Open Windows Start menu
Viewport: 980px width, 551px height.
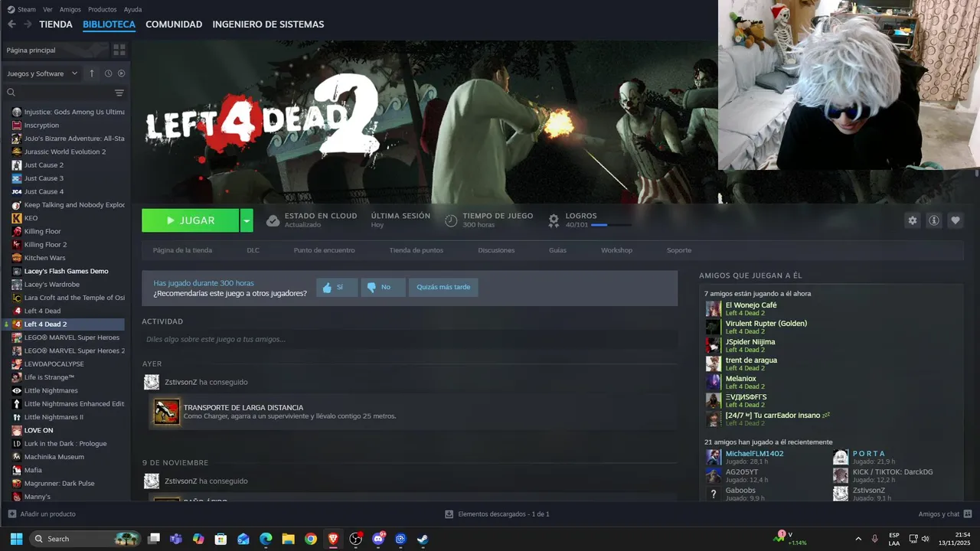click(x=16, y=539)
